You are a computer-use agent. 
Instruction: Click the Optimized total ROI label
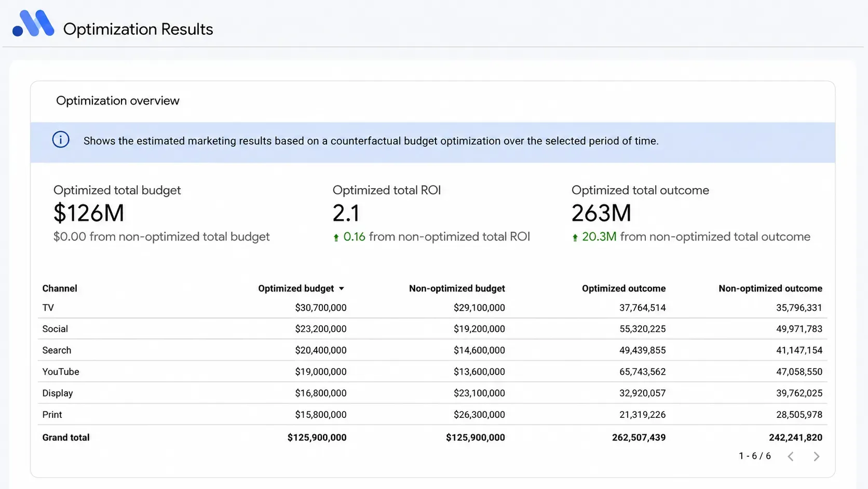click(x=387, y=190)
